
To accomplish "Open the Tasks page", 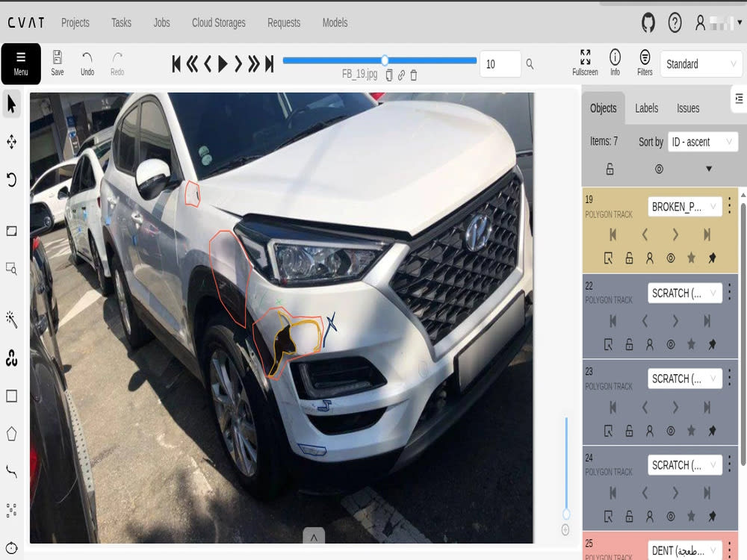I will click(121, 22).
